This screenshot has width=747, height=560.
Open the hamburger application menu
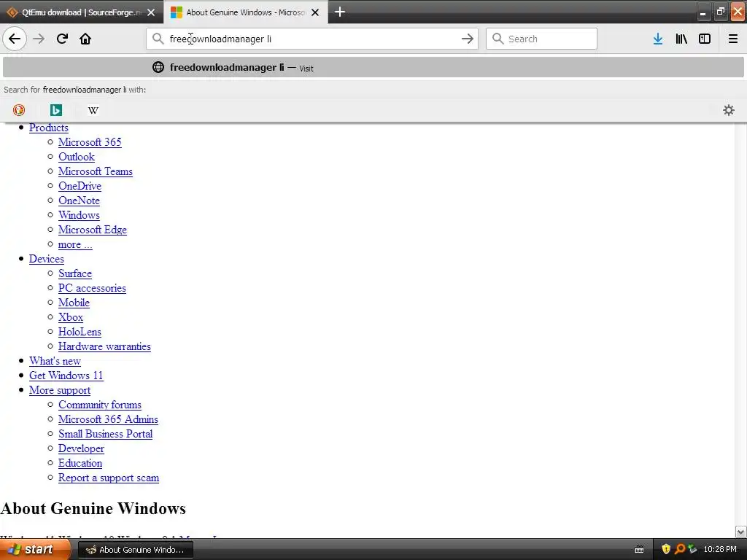coord(733,39)
